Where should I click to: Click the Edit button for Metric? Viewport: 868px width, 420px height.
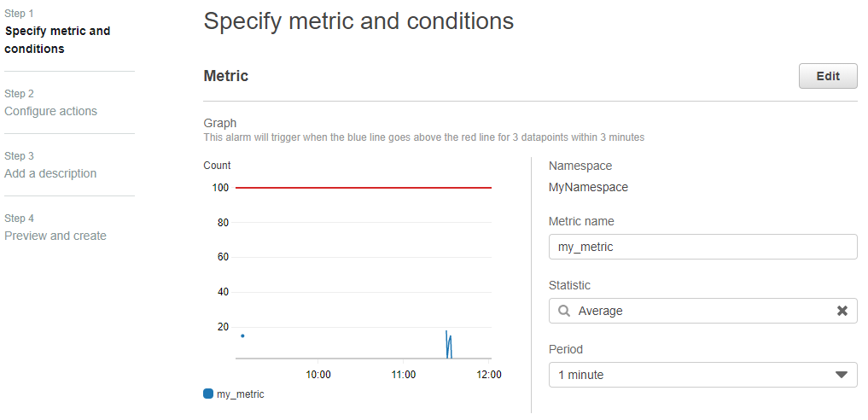click(828, 76)
